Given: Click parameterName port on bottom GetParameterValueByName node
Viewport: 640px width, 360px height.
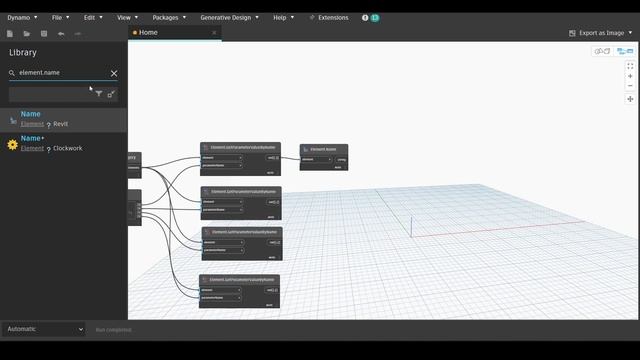Looking at the screenshot, I should coord(220,298).
